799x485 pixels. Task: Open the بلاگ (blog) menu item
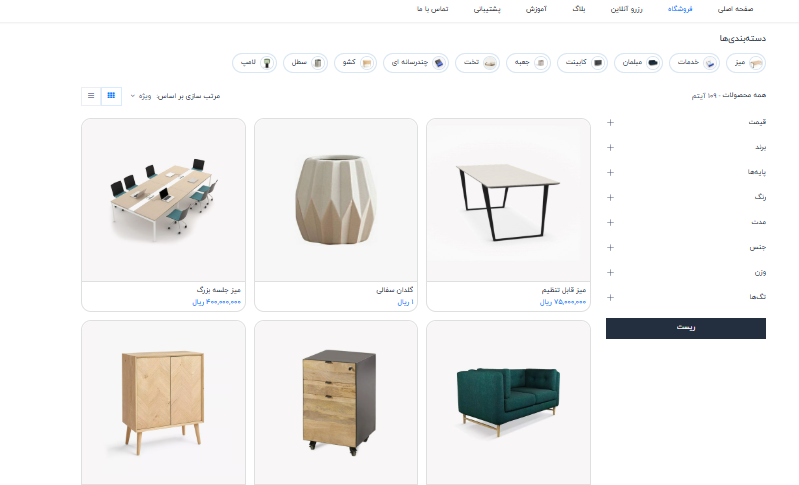579,9
